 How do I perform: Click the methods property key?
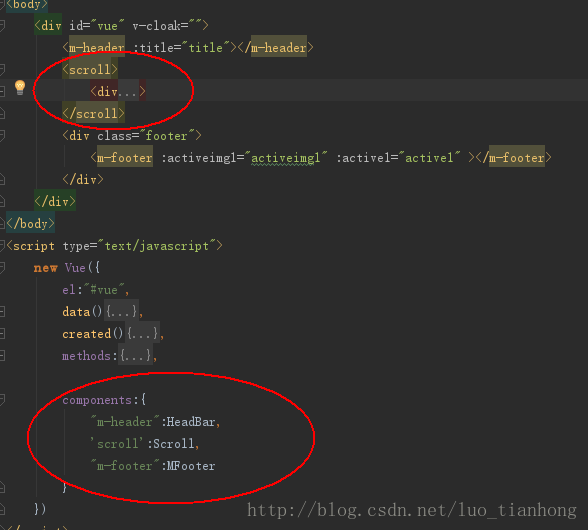86,356
